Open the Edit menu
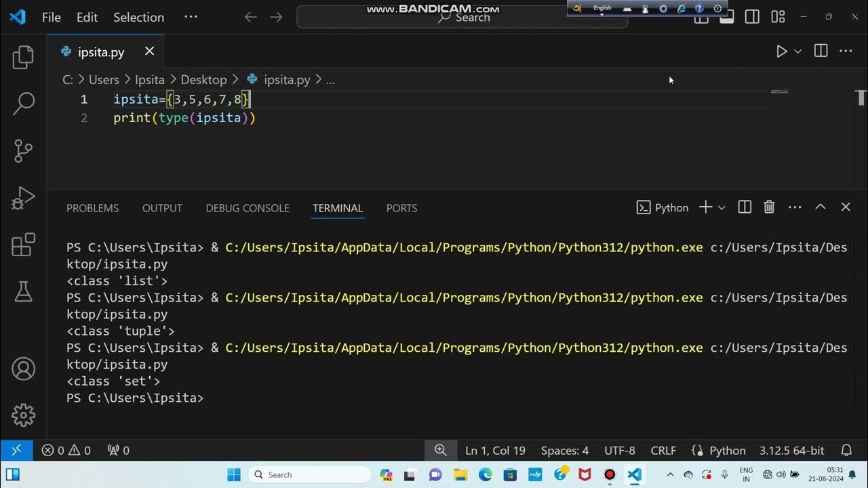This screenshot has height=488, width=868. point(87,17)
